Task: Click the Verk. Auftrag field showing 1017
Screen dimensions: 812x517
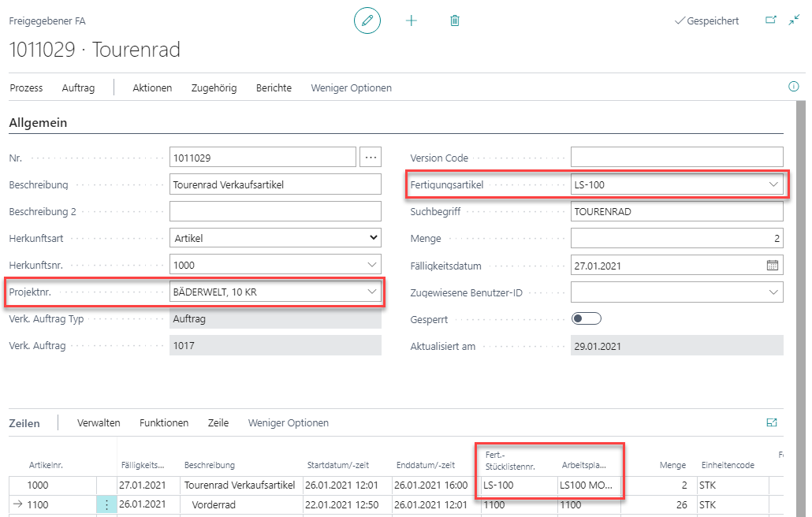Action: pyautogui.click(x=275, y=345)
